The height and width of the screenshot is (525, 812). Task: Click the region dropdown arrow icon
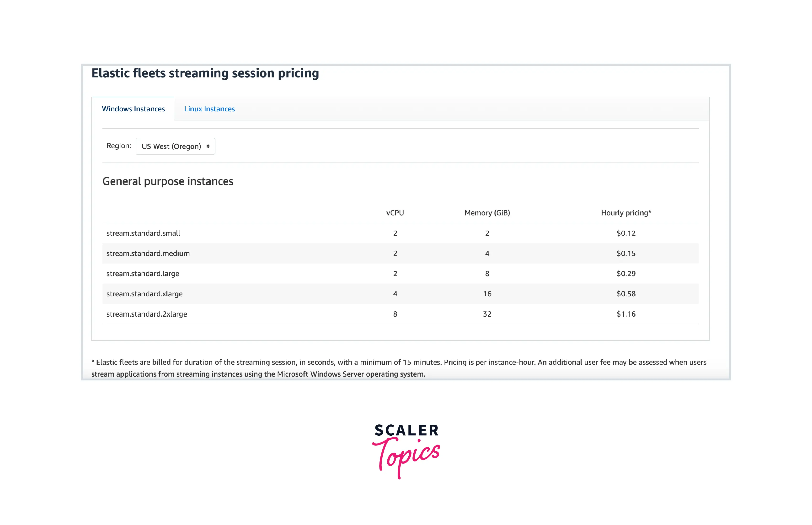[208, 146]
